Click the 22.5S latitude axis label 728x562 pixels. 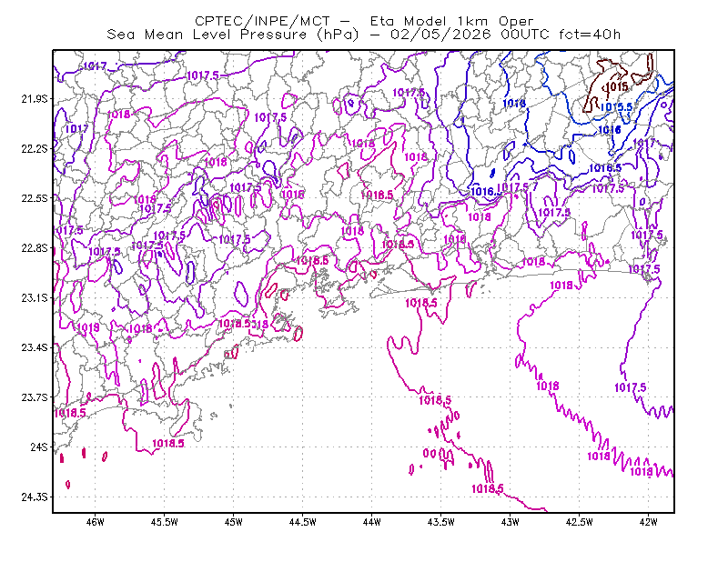coord(35,198)
